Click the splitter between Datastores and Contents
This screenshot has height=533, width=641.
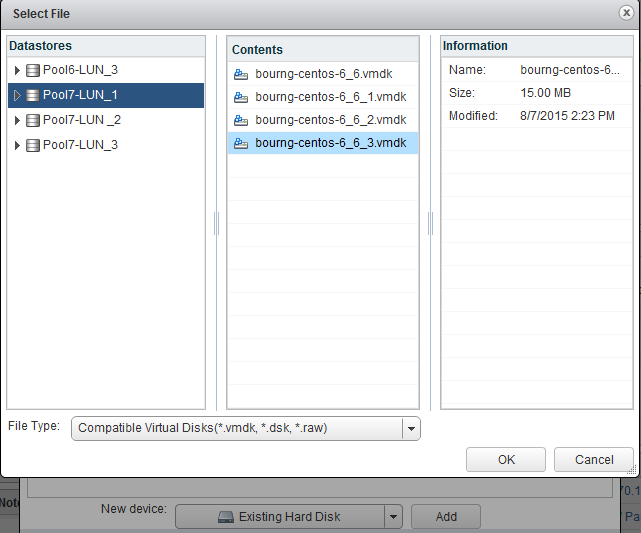[216, 223]
